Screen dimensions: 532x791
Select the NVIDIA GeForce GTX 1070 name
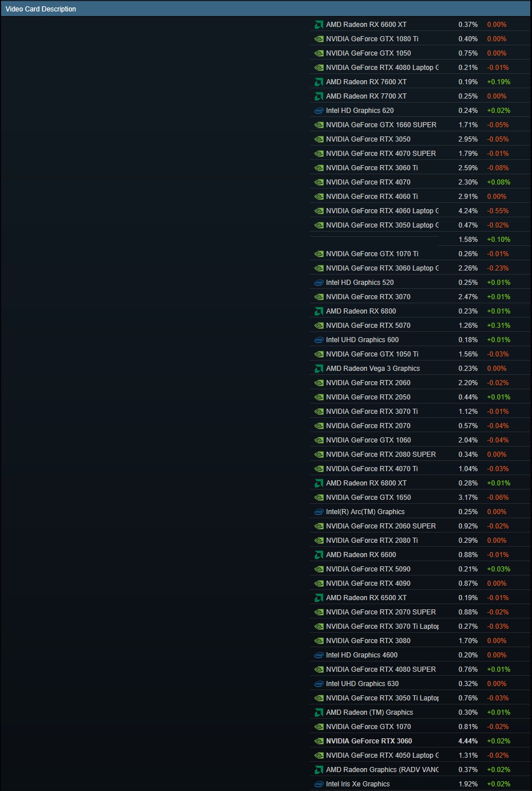[x=368, y=727]
